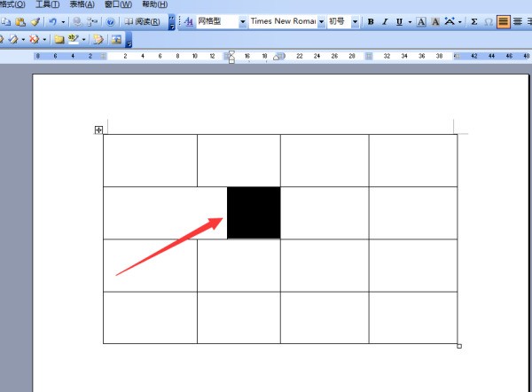Toggle the highlighted justify alignment button
Screen dimensions: 532x392
pos(503,21)
